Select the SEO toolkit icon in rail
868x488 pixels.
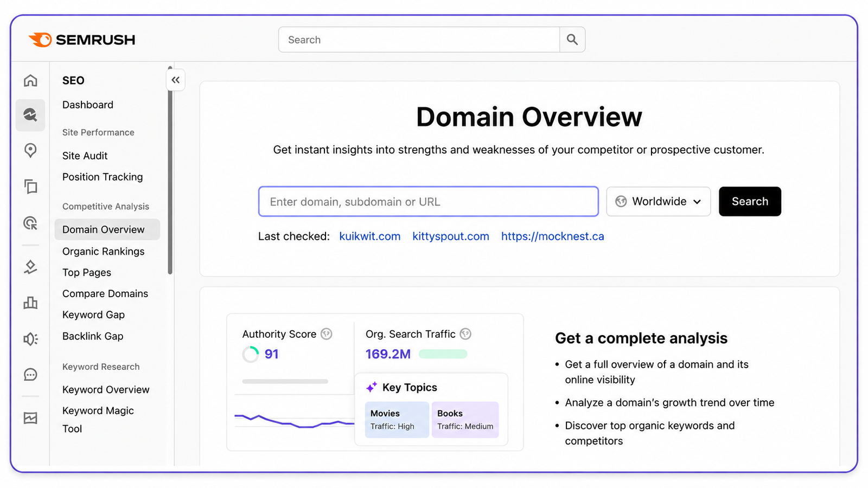[30, 115]
